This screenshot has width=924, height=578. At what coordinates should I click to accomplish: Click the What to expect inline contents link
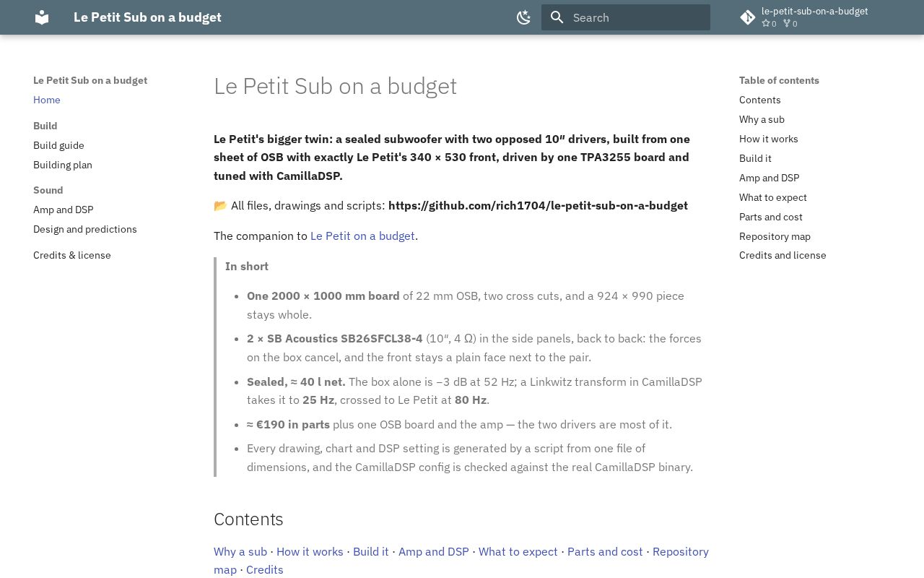tap(518, 551)
